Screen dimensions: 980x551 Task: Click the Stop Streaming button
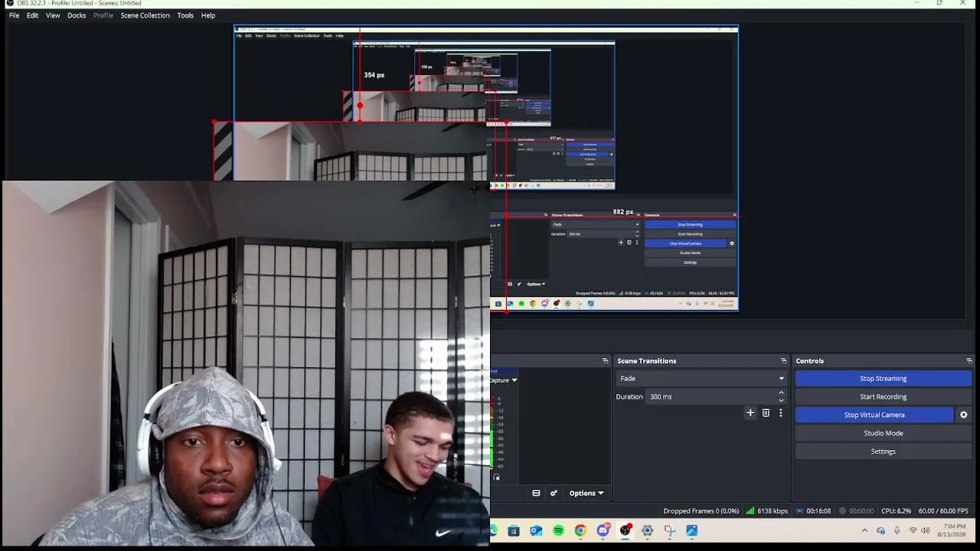(883, 378)
